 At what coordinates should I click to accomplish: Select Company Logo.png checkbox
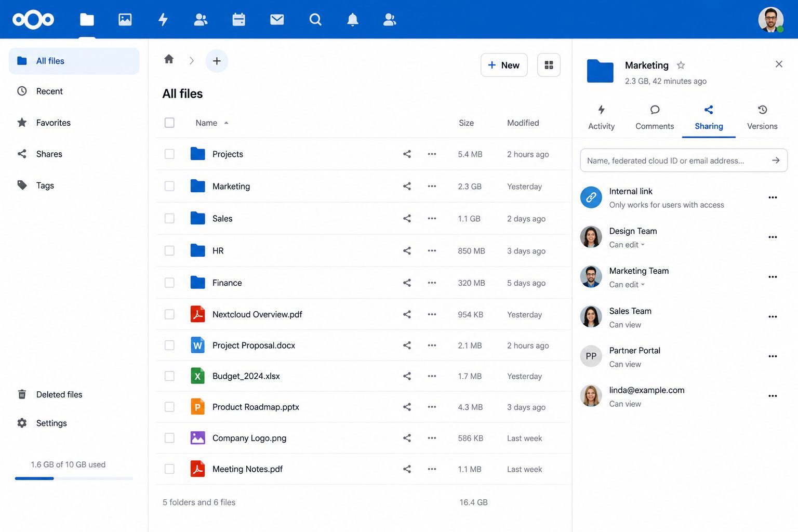(x=169, y=438)
